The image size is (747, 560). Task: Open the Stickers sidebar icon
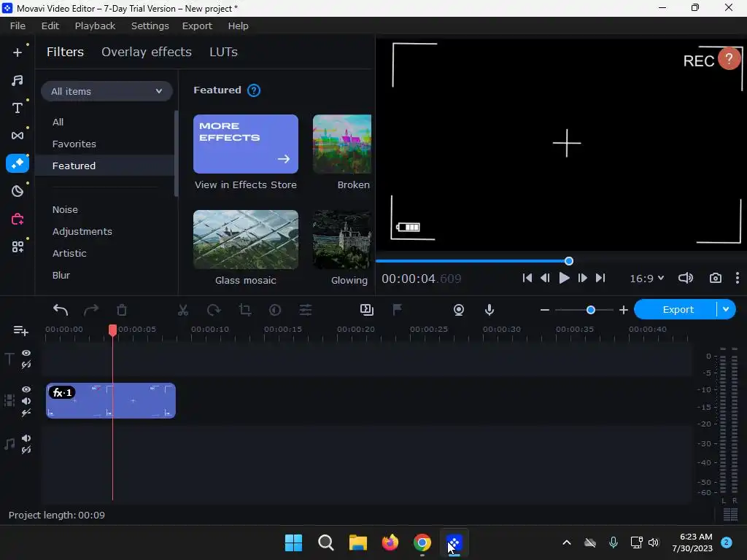(18, 191)
